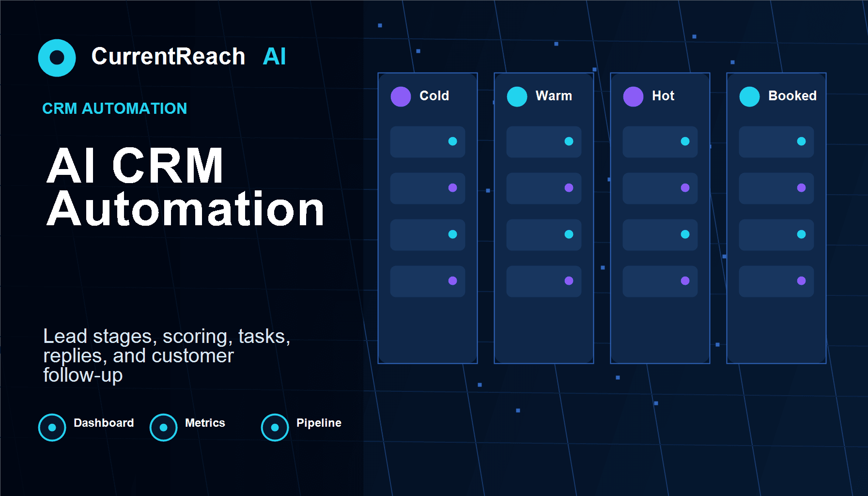Click the cyan circle in Warm column header
This screenshot has width=868, height=496.
[517, 96]
